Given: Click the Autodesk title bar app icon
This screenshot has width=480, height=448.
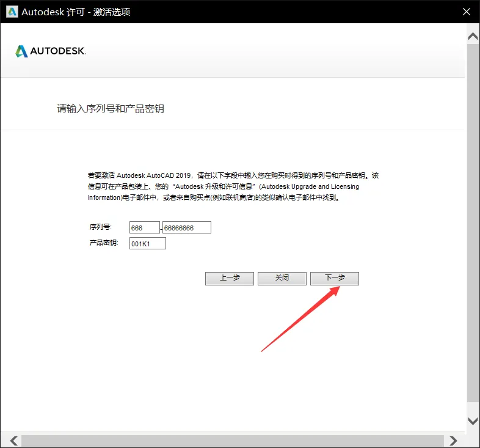Looking at the screenshot, I should [x=12, y=12].
